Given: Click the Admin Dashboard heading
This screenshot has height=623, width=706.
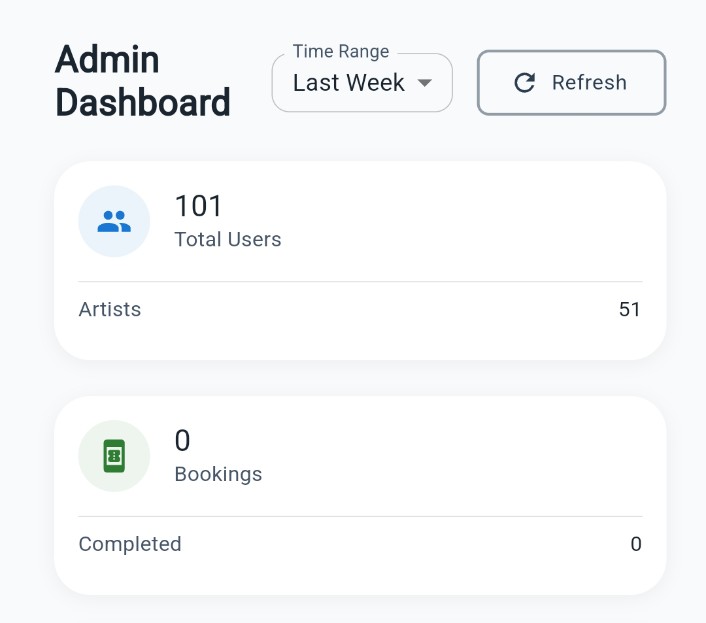Looking at the screenshot, I should (142, 81).
